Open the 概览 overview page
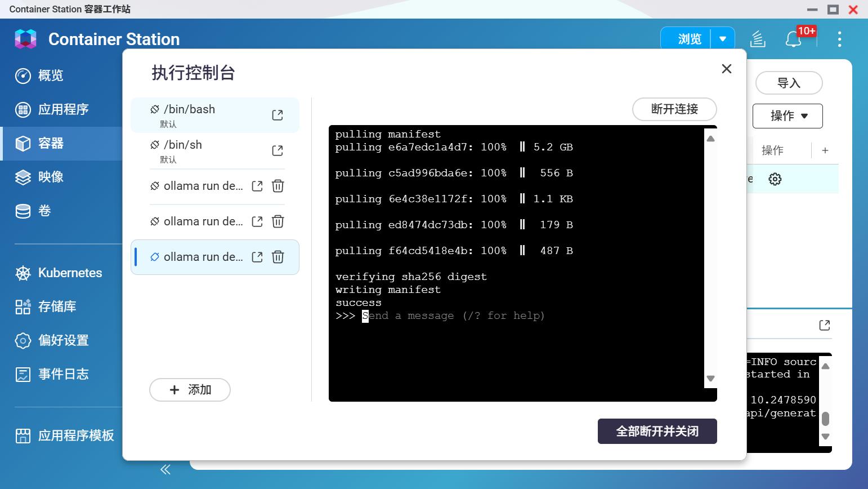Viewport: 868px width, 489px height. click(62, 75)
